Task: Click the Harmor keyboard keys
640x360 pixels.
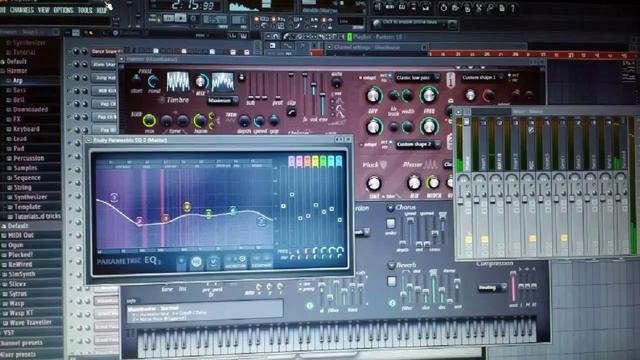Action: [337, 335]
